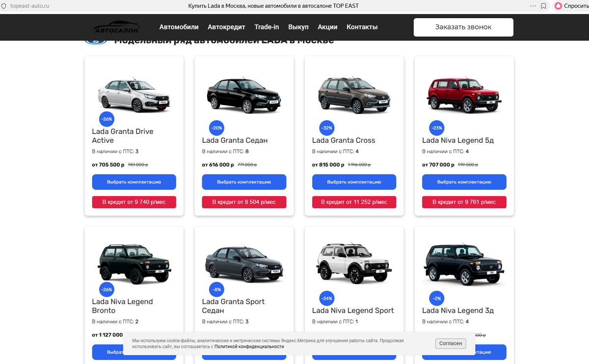Click the price от 815 000 р
This screenshot has height=364, width=589.
pyautogui.click(x=328, y=165)
